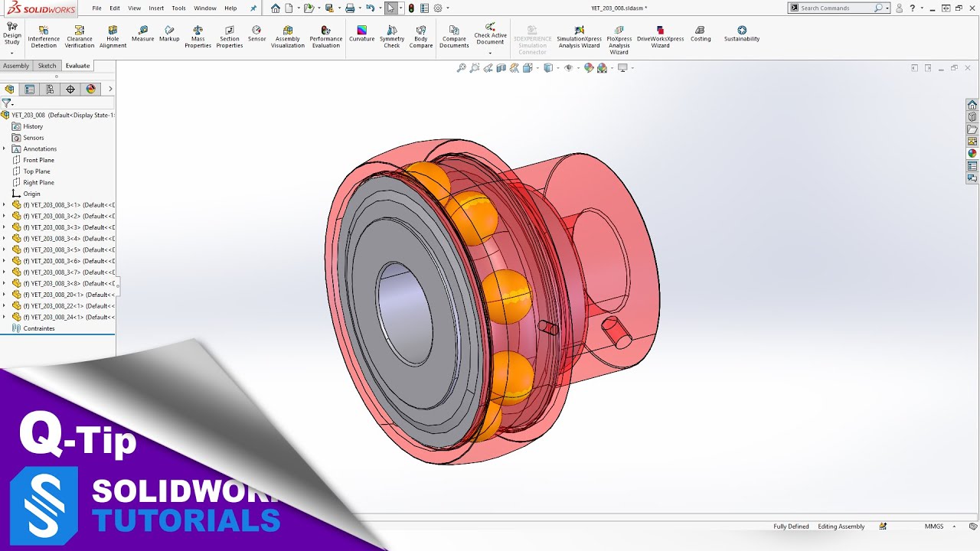Viewport: 980px width, 551px height.
Task: Run Performance Evaluation
Action: (326, 37)
